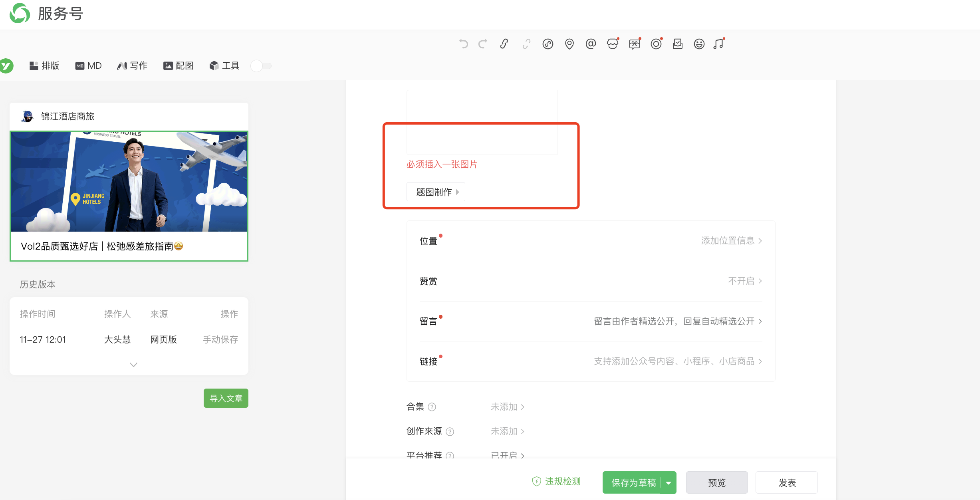Click the 发表 publish button
980x500 pixels.
click(x=786, y=483)
